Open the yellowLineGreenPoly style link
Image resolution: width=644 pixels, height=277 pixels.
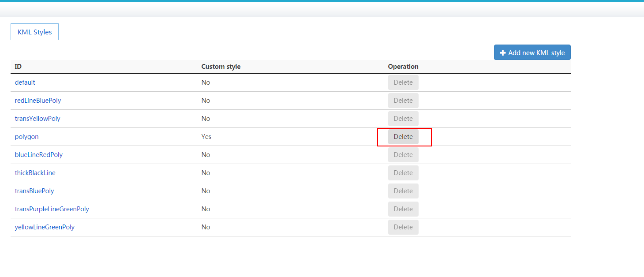click(45, 227)
